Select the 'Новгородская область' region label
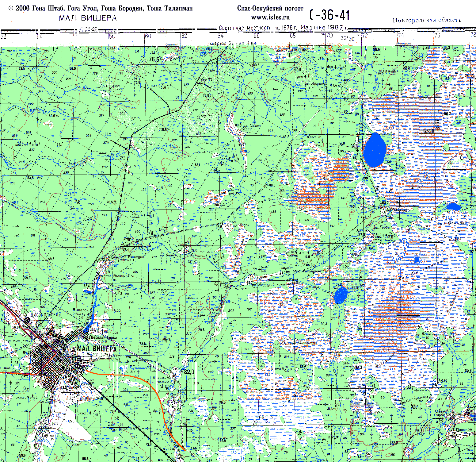Image resolution: width=476 pixels, height=462 pixels. [x=427, y=20]
